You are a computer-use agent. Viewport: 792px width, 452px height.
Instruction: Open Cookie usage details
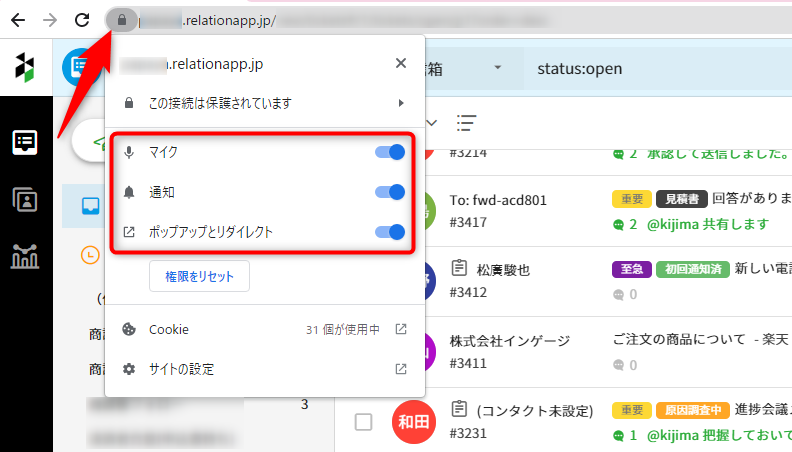[265, 329]
